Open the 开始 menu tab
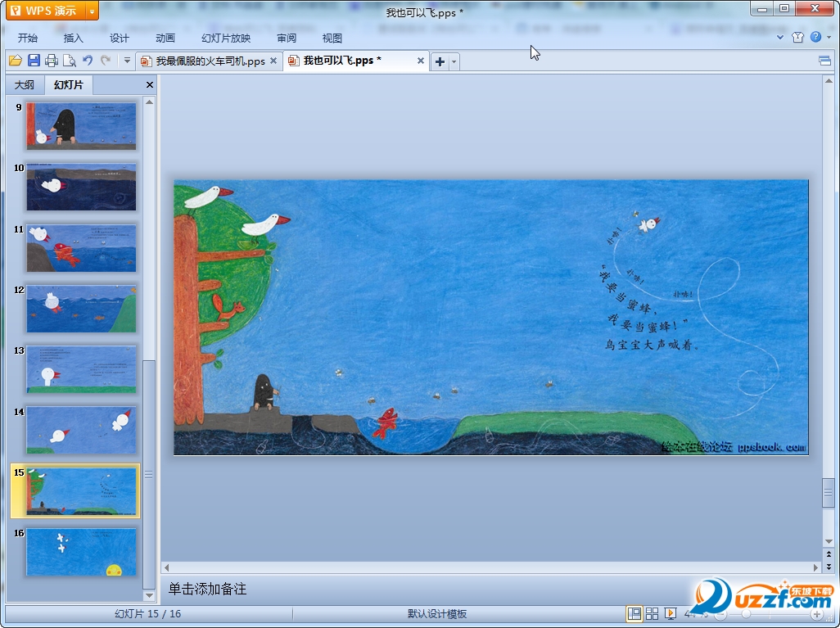Viewport: 840px width, 628px height. (x=28, y=38)
